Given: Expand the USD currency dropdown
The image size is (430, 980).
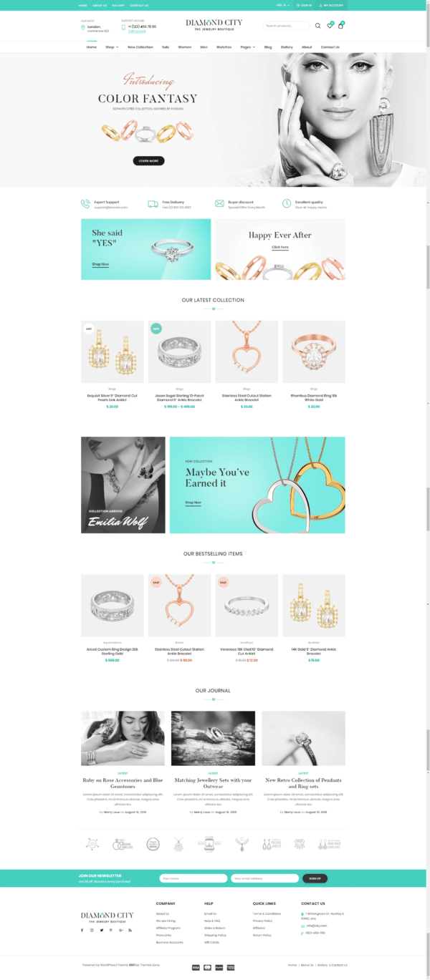Looking at the screenshot, I should tap(281, 5).
